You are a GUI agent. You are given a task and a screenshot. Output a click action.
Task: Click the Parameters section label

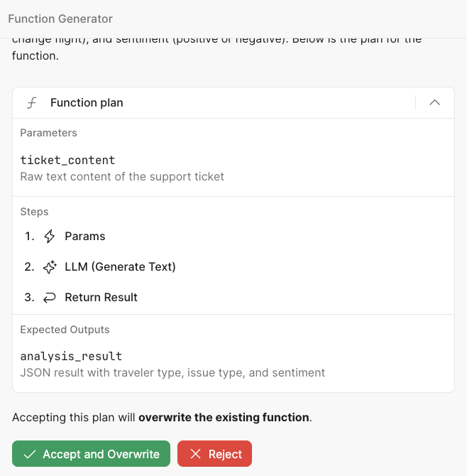pos(48,133)
